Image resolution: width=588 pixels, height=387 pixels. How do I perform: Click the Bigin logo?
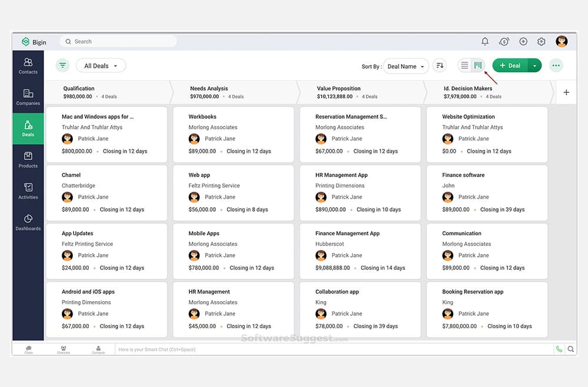[34, 42]
